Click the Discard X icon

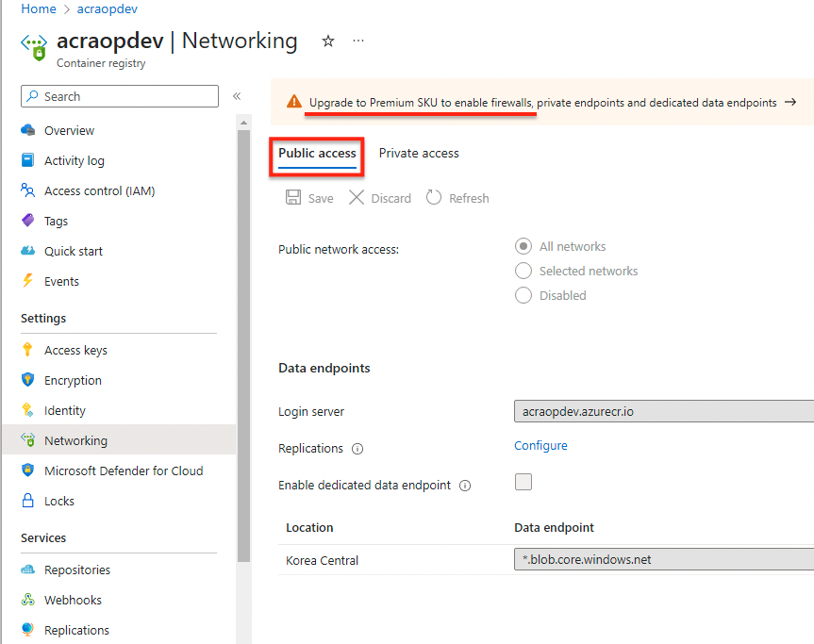pyautogui.click(x=357, y=197)
